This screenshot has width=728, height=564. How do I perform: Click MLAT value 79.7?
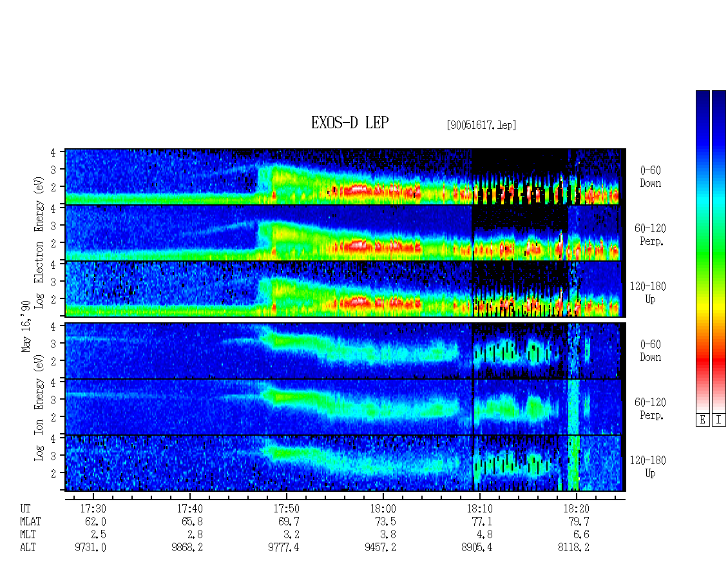click(x=579, y=521)
